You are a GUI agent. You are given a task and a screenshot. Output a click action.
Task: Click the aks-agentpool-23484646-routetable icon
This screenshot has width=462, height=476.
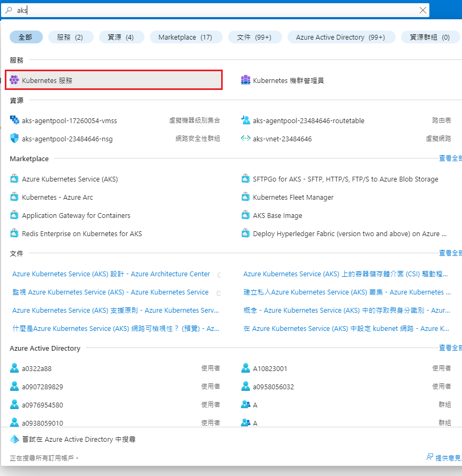pyautogui.click(x=245, y=120)
